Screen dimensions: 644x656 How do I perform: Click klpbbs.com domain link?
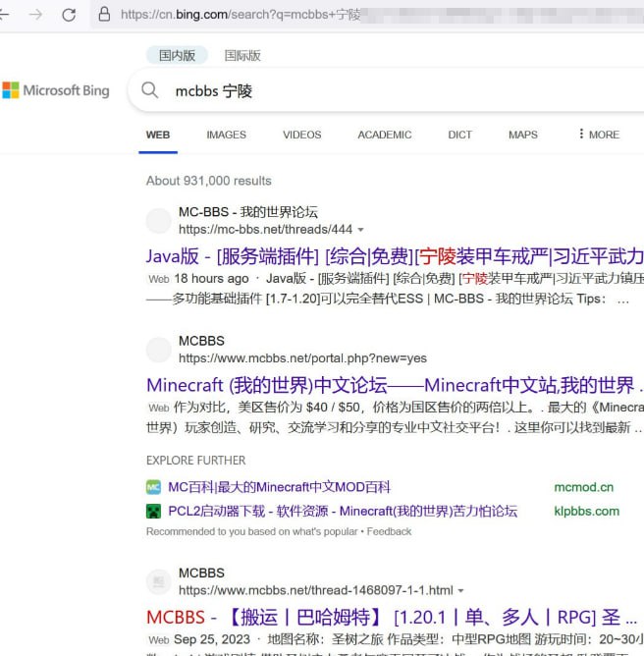point(587,512)
